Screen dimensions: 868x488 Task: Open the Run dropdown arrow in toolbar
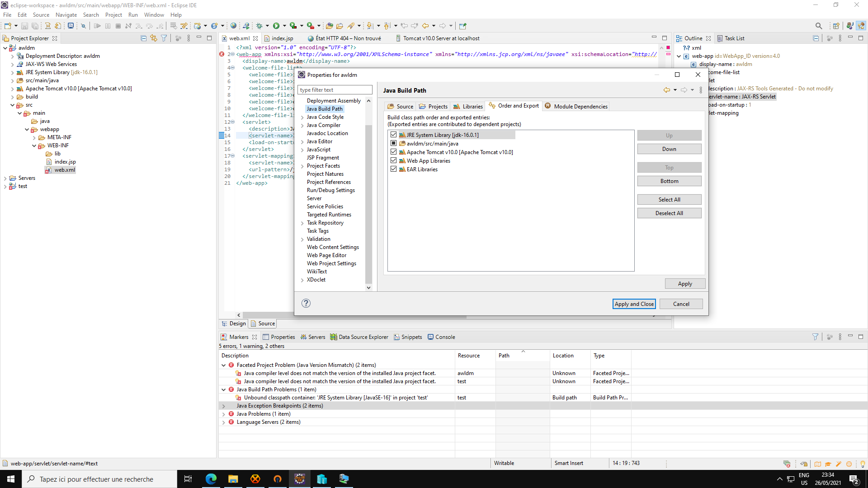click(284, 26)
